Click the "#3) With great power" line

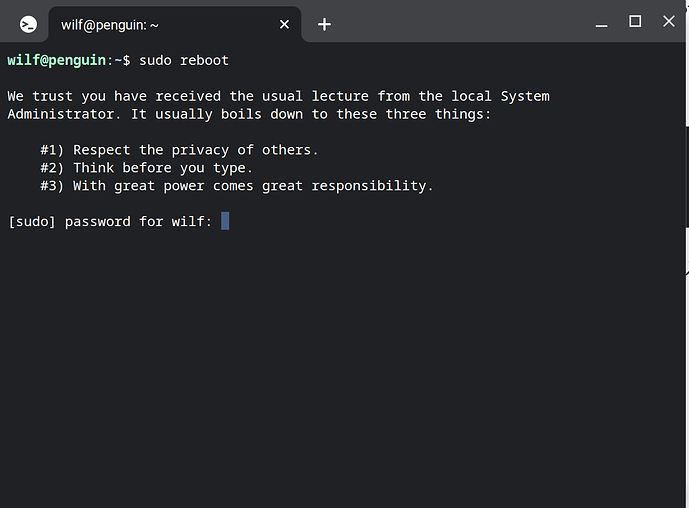click(x=237, y=186)
